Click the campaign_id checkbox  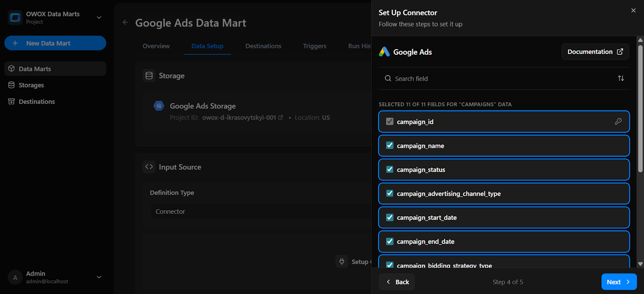pos(390,121)
